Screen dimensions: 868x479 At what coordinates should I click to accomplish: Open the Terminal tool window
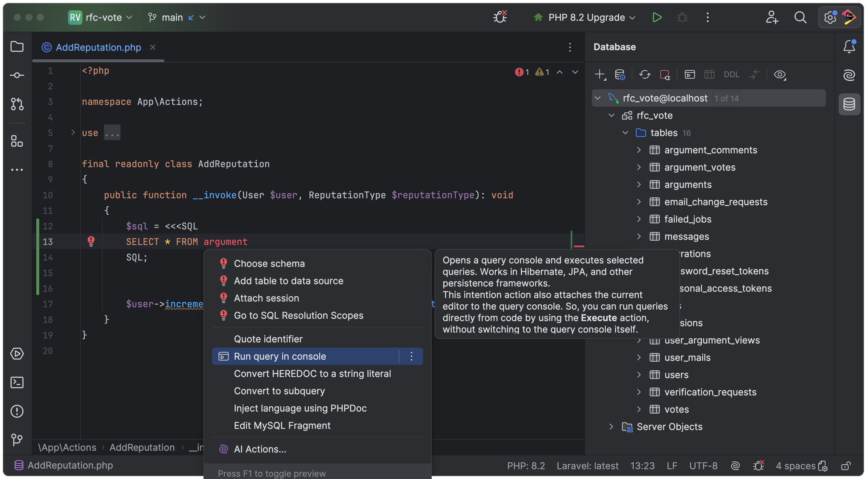pyautogui.click(x=17, y=382)
